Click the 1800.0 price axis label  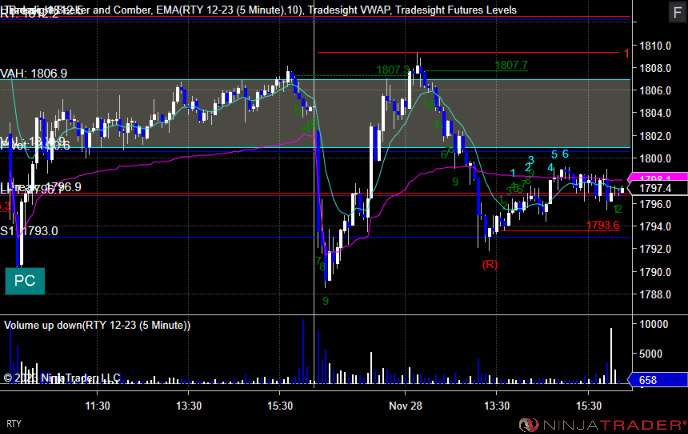pos(656,158)
